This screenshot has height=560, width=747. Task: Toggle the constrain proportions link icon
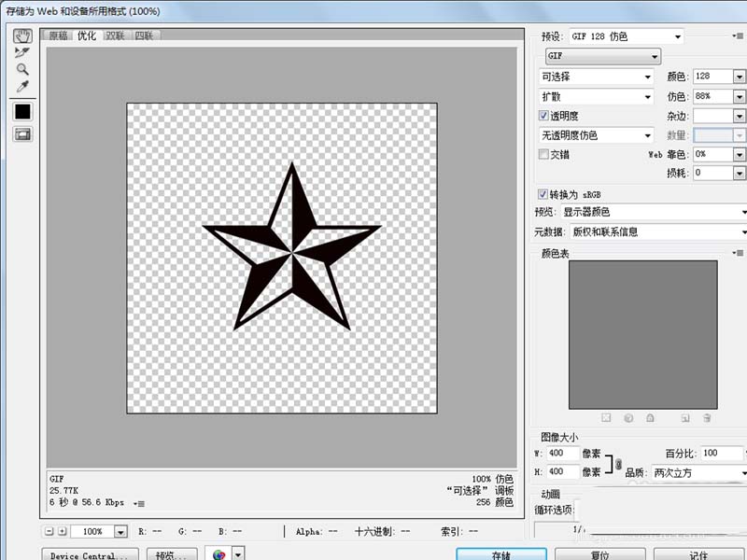[x=618, y=464]
